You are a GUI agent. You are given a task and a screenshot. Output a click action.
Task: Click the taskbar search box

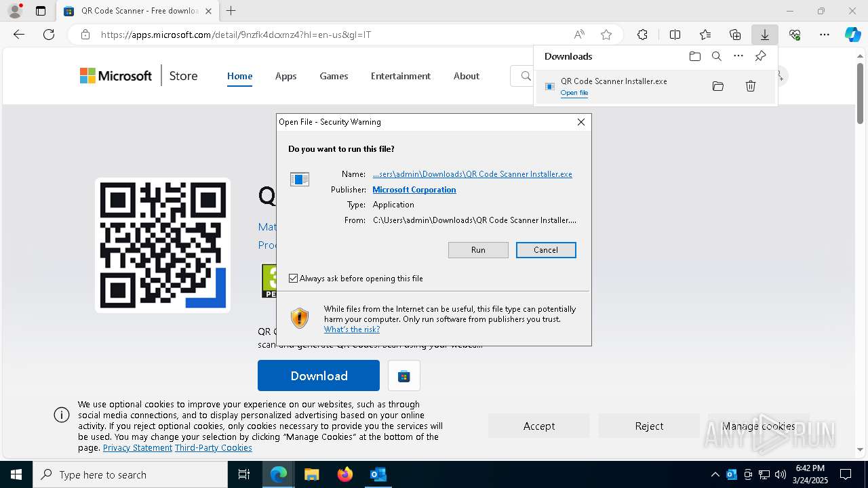(x=130, y=474)
